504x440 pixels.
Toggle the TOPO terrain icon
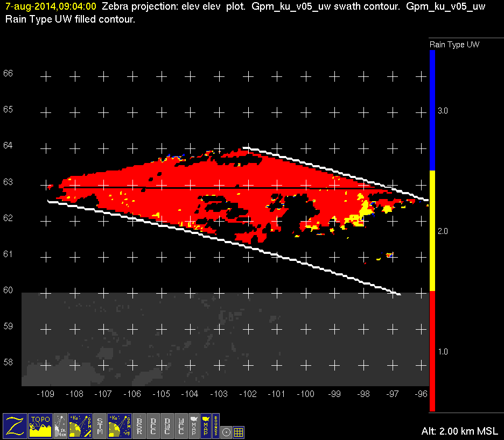coord(40,426)
